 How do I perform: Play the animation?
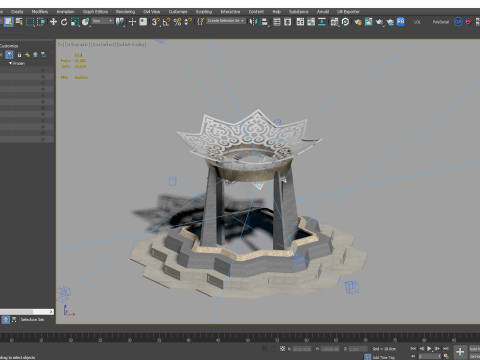pos(429,349)
